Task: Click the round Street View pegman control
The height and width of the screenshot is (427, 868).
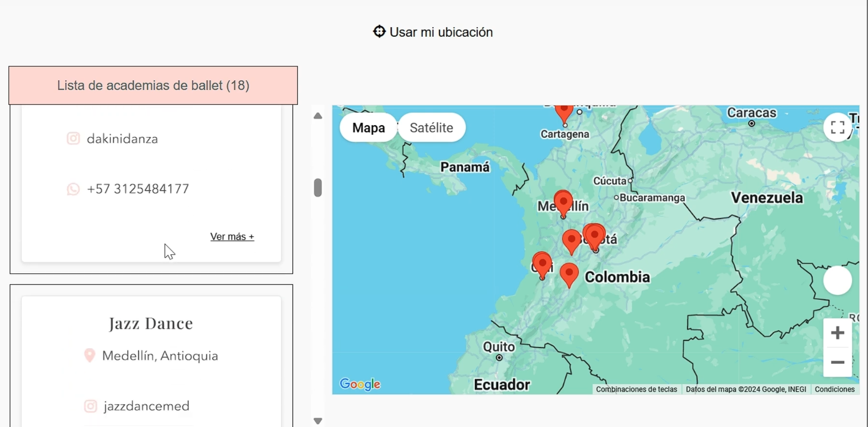Action: click(x=838, y=280)
